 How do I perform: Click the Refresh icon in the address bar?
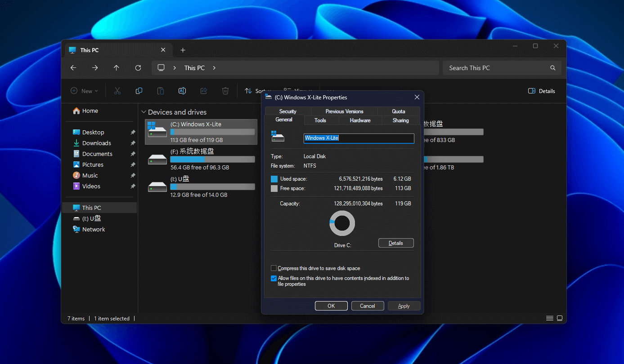(x=138, y=67)
